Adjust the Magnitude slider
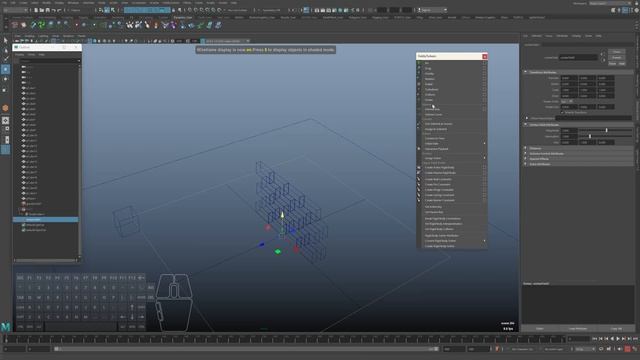Image resolution: width=640 pixels, height=360 pixels. pyautogui.click(x=606, y=130)
